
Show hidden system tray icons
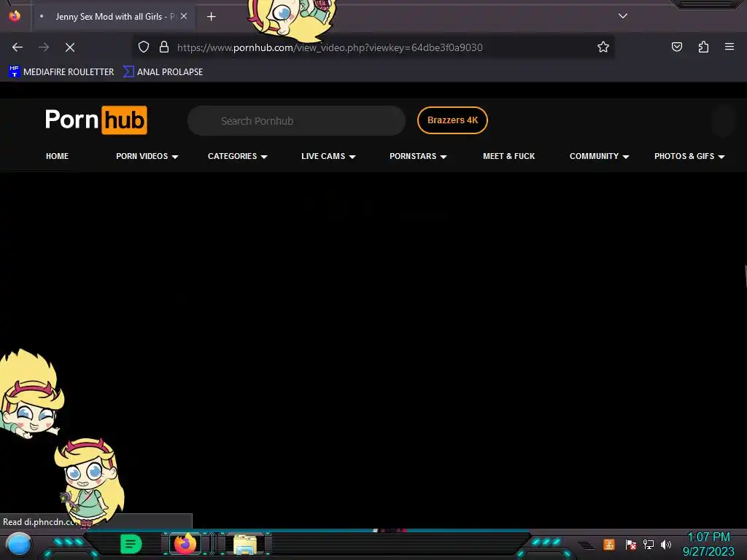click(x=586, y=545)
